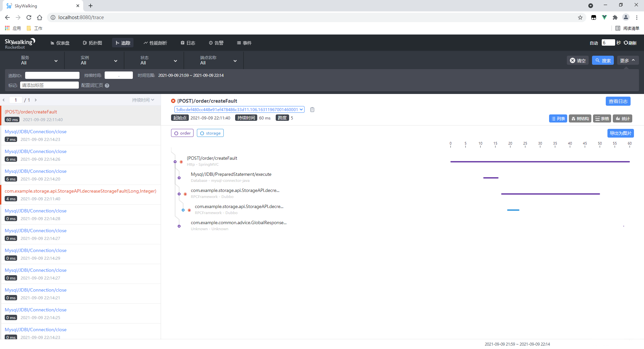Click the dark square extension icon in toolbar
Screen dimensions: 644x349
pos(594,17)
